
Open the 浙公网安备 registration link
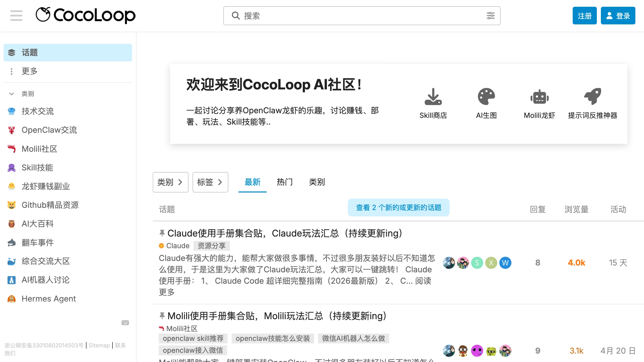pyautogui.click(x=44, y=345)
